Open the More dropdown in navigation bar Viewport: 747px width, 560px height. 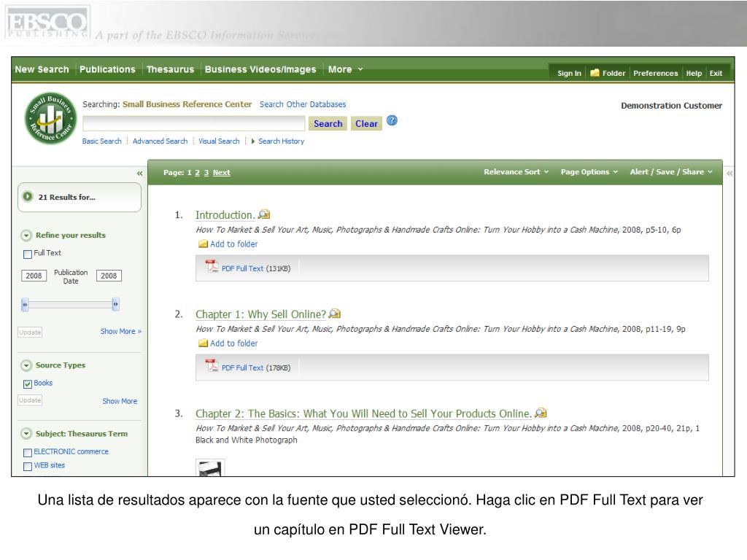[345, 69]
